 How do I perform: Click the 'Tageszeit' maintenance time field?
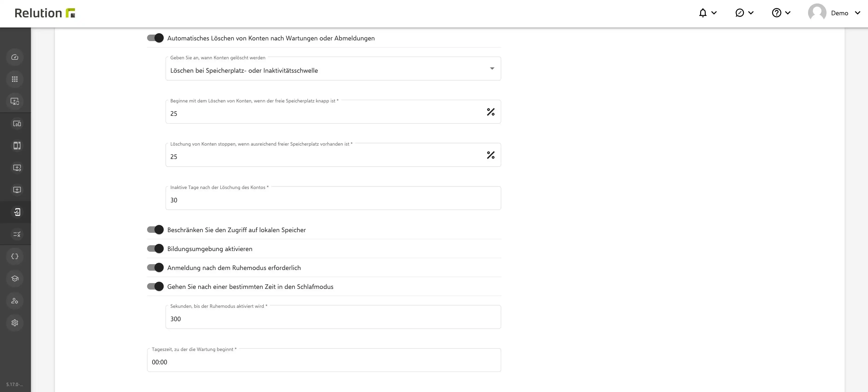coord(324,360)
